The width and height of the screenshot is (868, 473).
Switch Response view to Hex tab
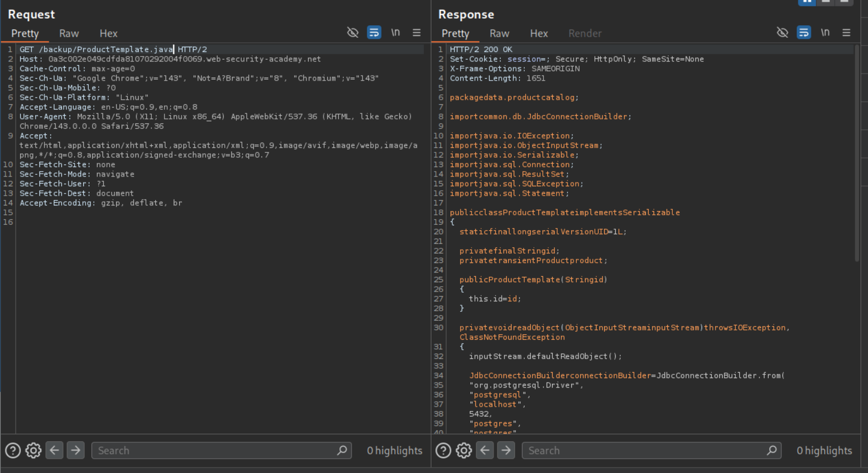538,33
